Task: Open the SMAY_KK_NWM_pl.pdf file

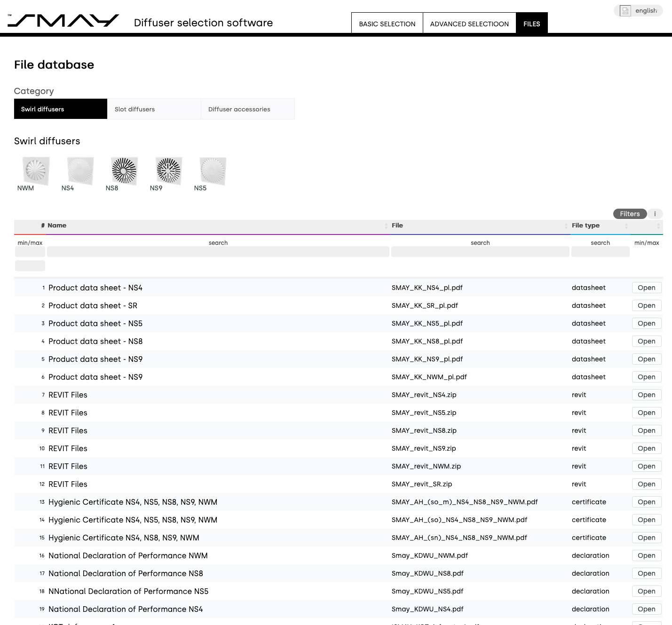Action: pos(647,377)
